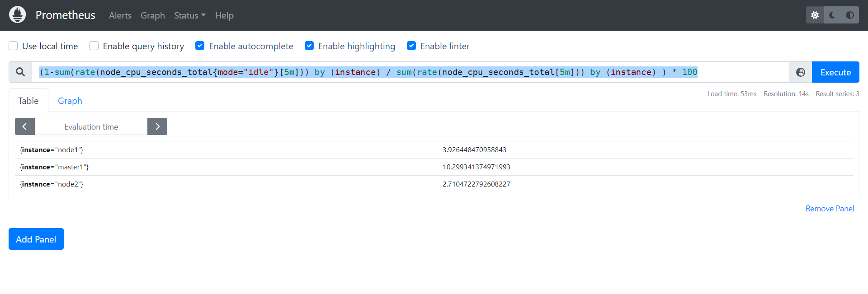Viewport: 868px width, 294px height.
Task: Click the Prometheus brand title
Action: click(x=66, y=15)
